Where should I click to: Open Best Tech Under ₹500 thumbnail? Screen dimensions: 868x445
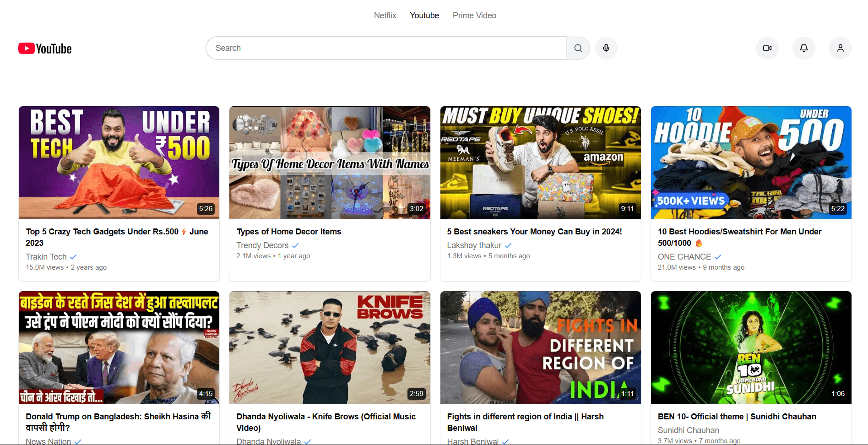coord(119,163)
